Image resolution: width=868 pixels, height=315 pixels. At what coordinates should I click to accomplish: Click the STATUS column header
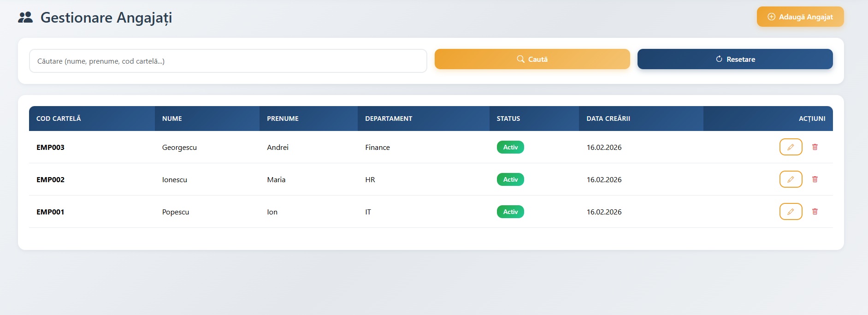[x=508, y=119]
